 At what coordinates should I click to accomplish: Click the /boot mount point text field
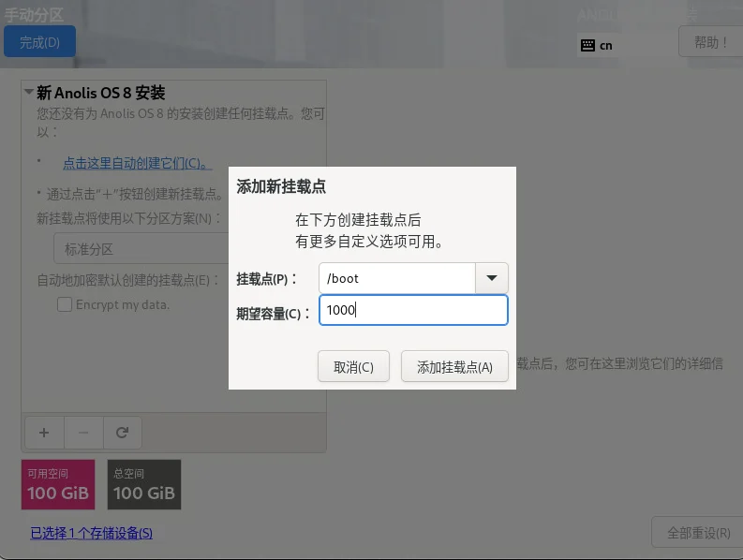[x=397, y=278]
